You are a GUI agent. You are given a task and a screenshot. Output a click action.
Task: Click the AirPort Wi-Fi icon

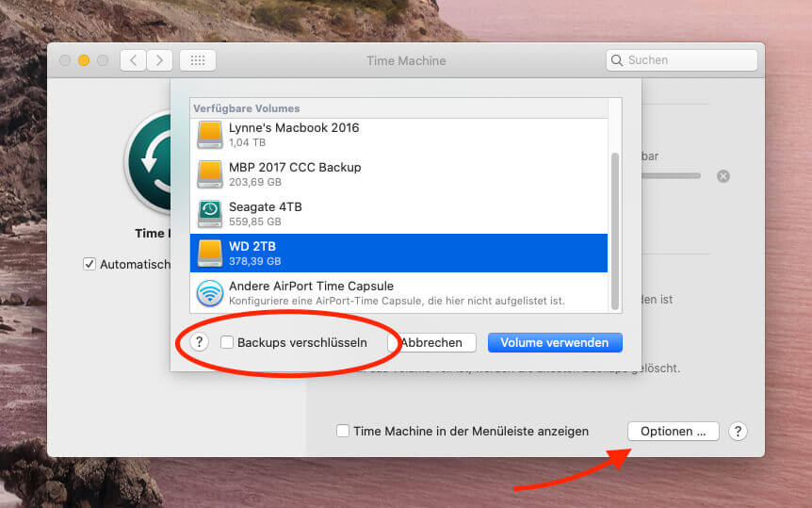[x=210, y=293]
